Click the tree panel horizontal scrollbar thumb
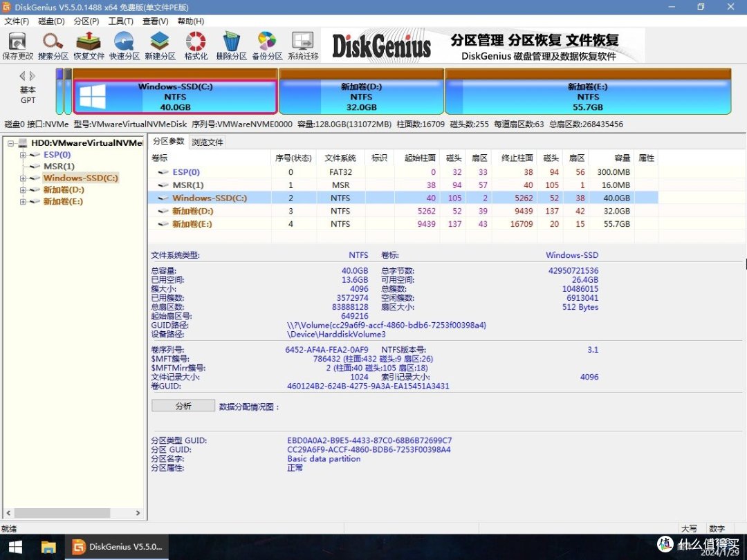747x560 pixels. point(62,513)
